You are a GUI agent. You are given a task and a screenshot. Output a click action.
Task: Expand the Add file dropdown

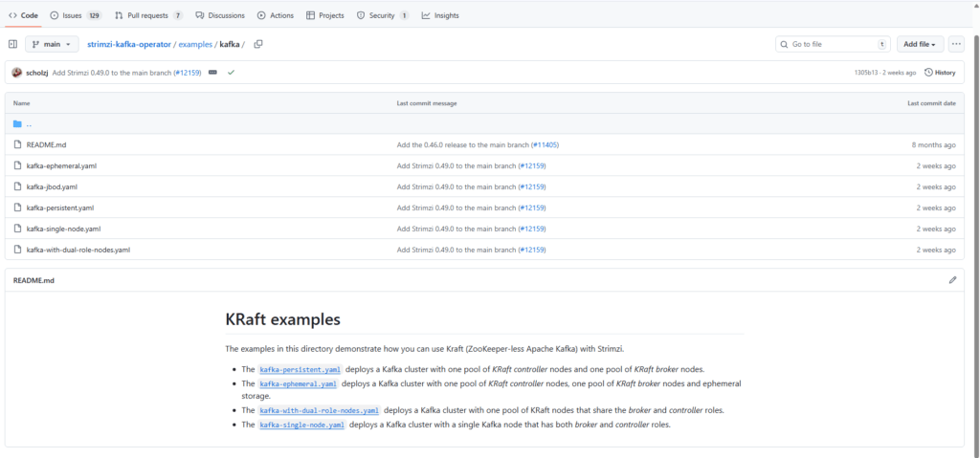[x=920, y=44]
